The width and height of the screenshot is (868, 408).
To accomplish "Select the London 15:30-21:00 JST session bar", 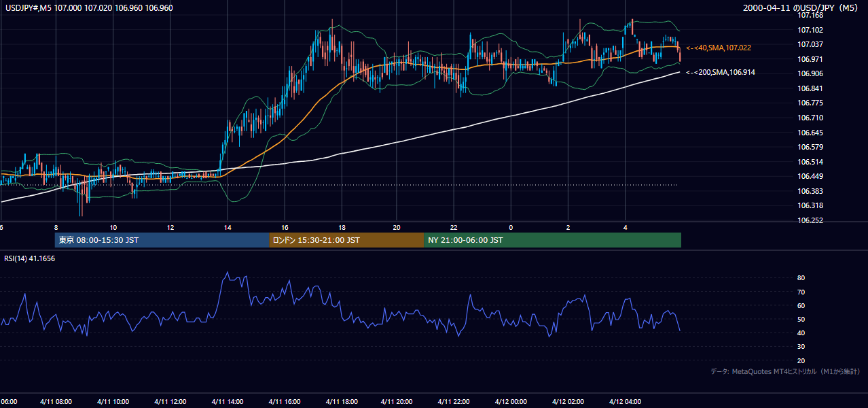I will (346, 240).
